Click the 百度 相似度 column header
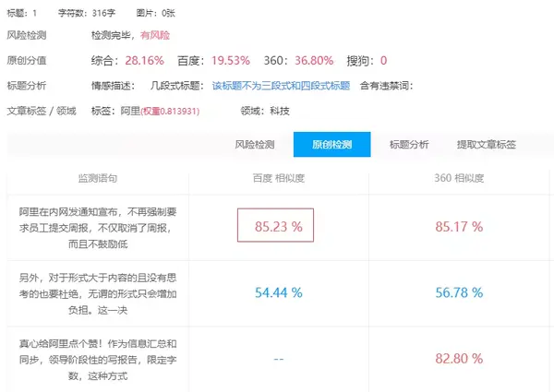 coord(279,178)
